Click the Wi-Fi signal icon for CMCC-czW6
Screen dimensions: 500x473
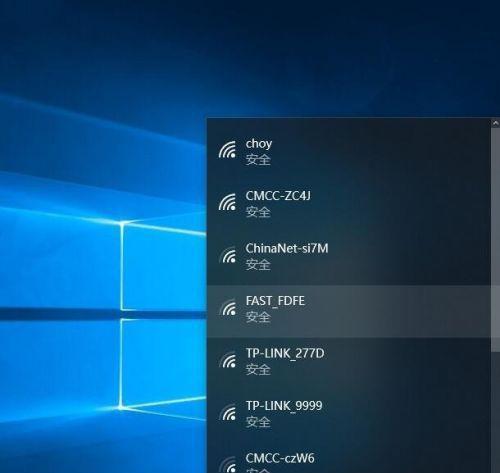pos(227,464)
